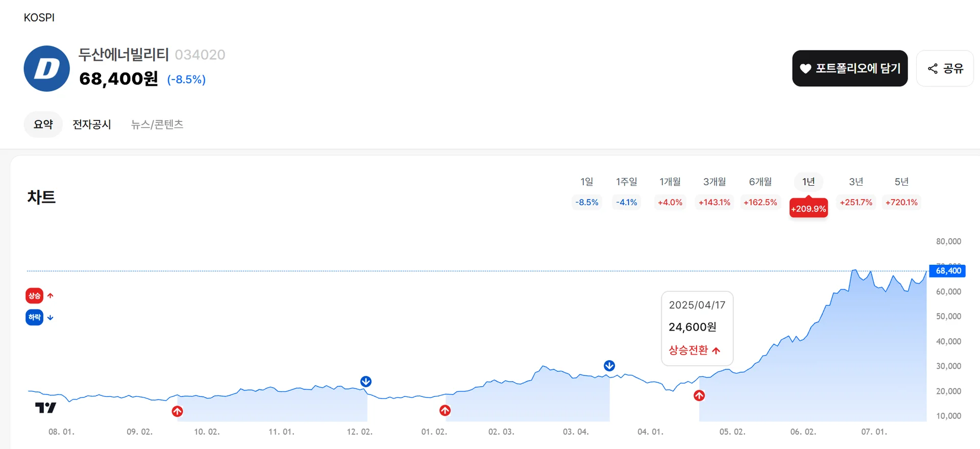Add the stock via 포트폴리오에 담기 button
980x449 pixels.
tap(849, 68)
